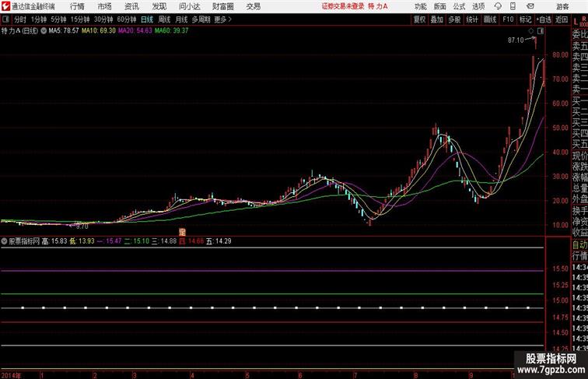Click the 特力A (日线) chart title
This screenshot has width=588, height=379.
click(x=20, y=31)
